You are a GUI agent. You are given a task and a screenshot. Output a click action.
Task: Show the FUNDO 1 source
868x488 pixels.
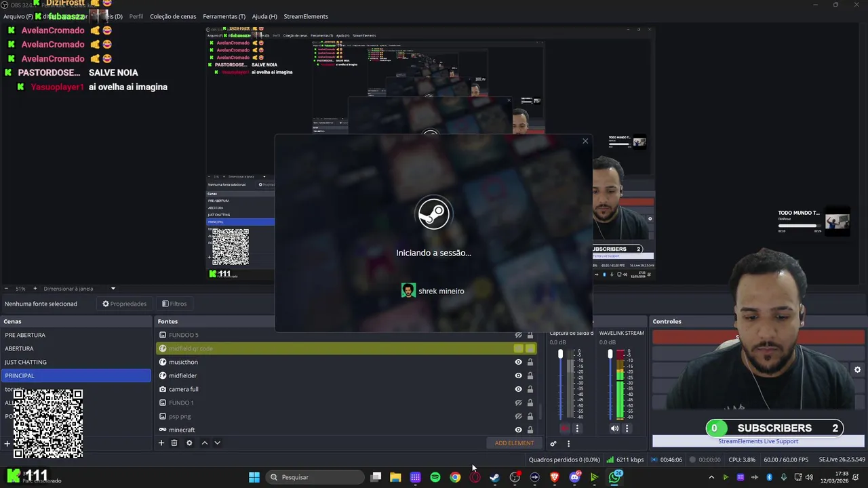tap(518, 403)
